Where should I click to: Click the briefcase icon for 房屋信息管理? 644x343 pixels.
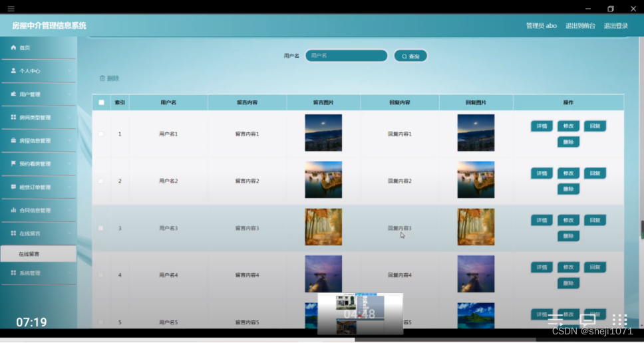coord(13,140)
